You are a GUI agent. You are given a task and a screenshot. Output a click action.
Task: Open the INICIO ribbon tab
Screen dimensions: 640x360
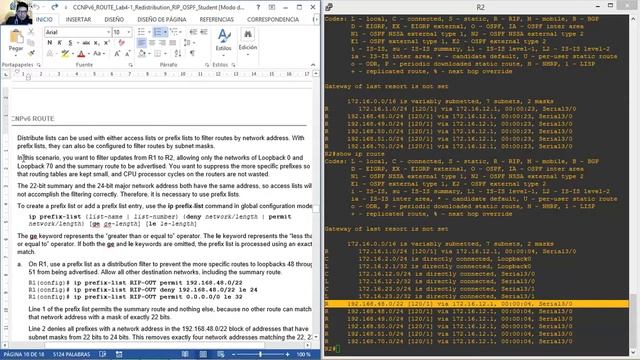pos(44,20)
